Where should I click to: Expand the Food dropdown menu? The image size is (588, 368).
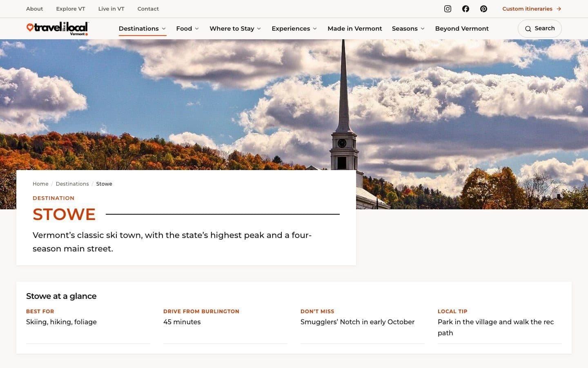point(188,29)
